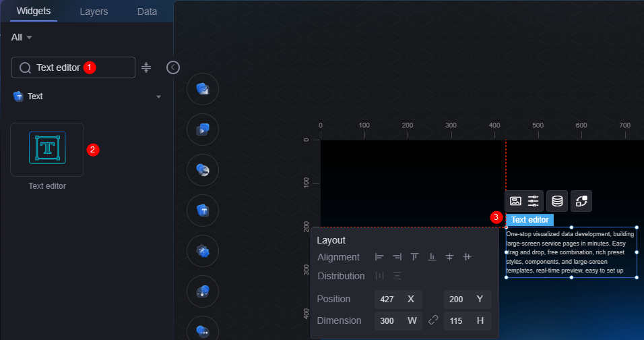The width and height of the screenshot is (644, 340).
Task: Open the media widgets category with play icon
Action: (x=203, y=130)
